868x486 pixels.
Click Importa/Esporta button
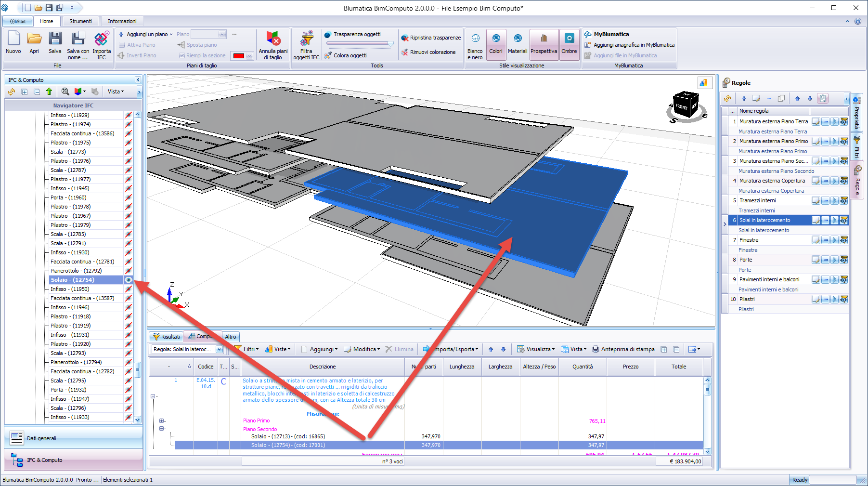point(451,349)
